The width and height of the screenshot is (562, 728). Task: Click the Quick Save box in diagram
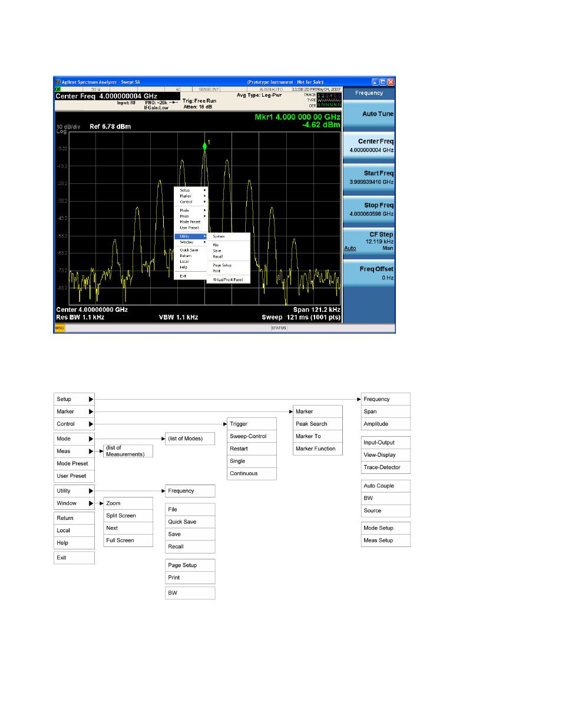coord(190,522)
